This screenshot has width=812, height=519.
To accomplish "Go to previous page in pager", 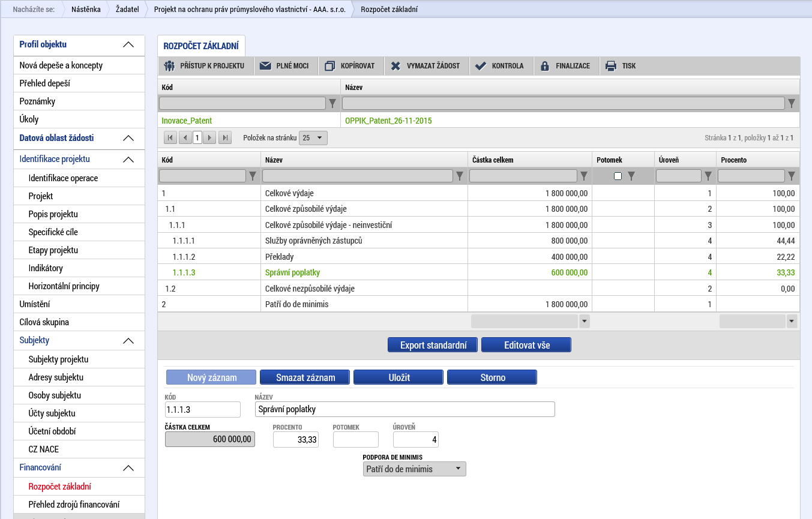I will tap(185, 138).
